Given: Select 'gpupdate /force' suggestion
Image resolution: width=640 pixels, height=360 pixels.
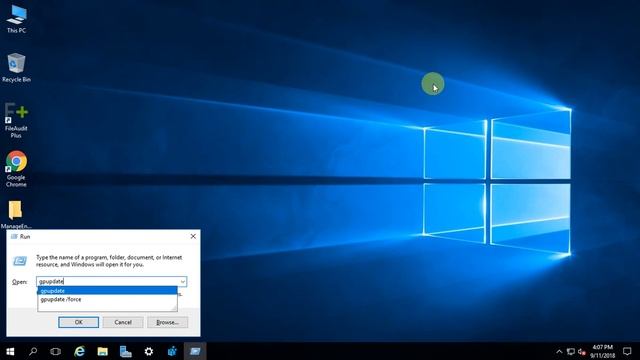Looking at the screenshot, I should [107, 299].
